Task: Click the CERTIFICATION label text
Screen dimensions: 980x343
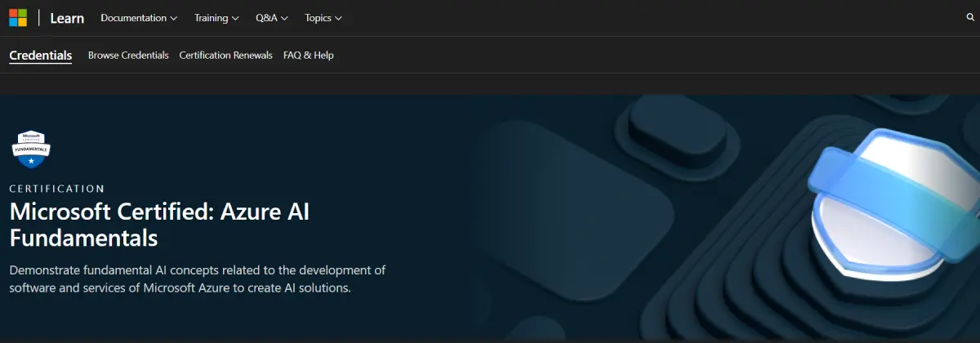Action: point(57,189)
